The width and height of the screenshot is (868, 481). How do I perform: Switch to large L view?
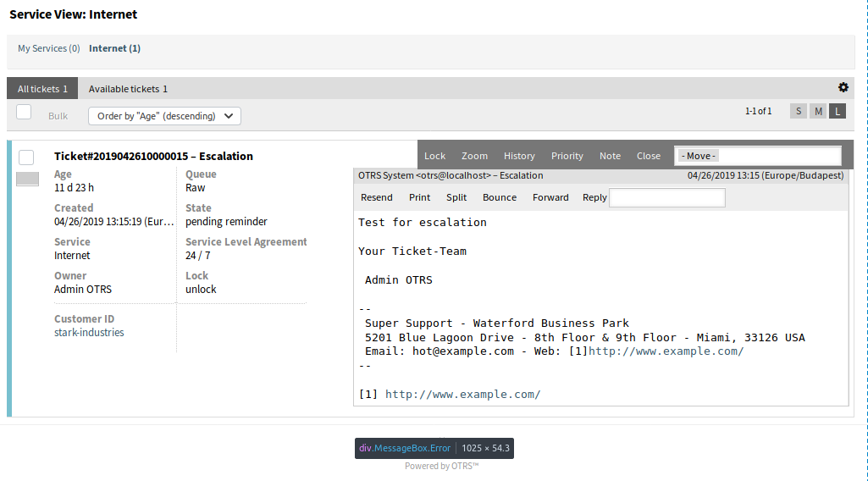pyautogui.click(x=838, y=111)
